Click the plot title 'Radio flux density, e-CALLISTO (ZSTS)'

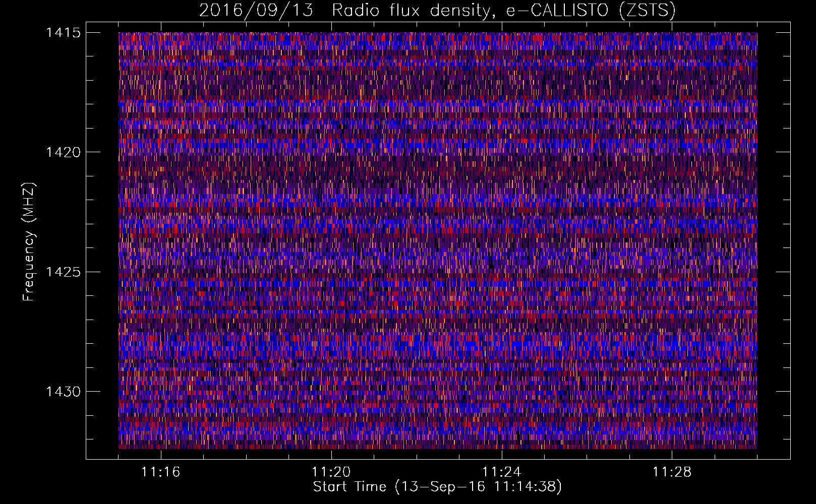point(504,10)
